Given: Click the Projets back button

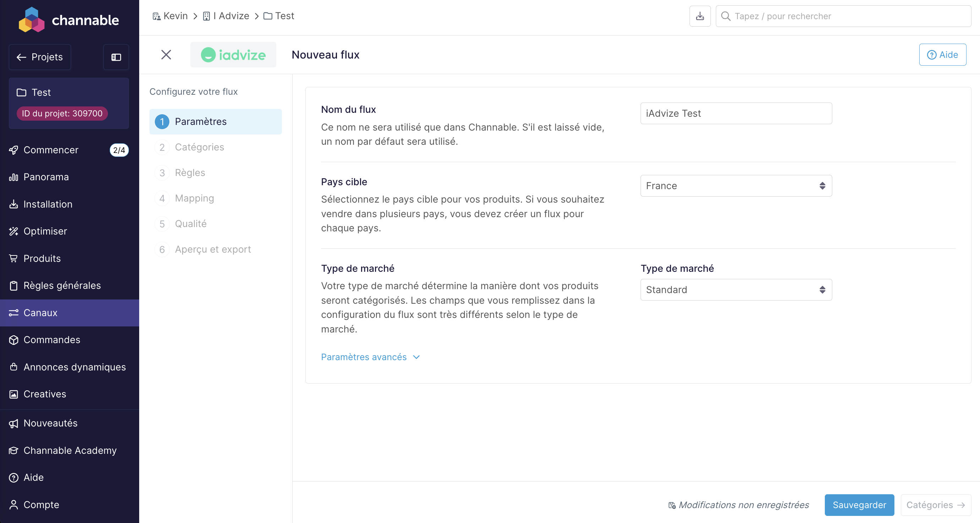Looking at the screenshot, I should click(x=40, y=57).
